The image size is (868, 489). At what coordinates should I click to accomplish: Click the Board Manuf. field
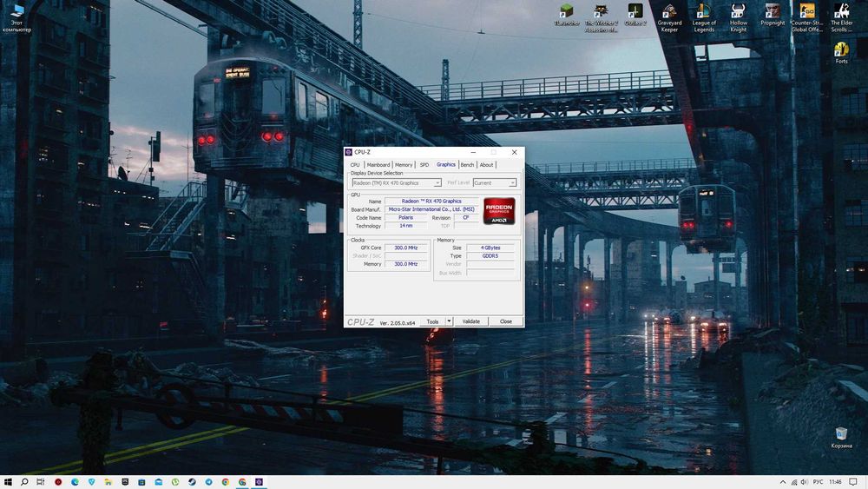point(431,209)
